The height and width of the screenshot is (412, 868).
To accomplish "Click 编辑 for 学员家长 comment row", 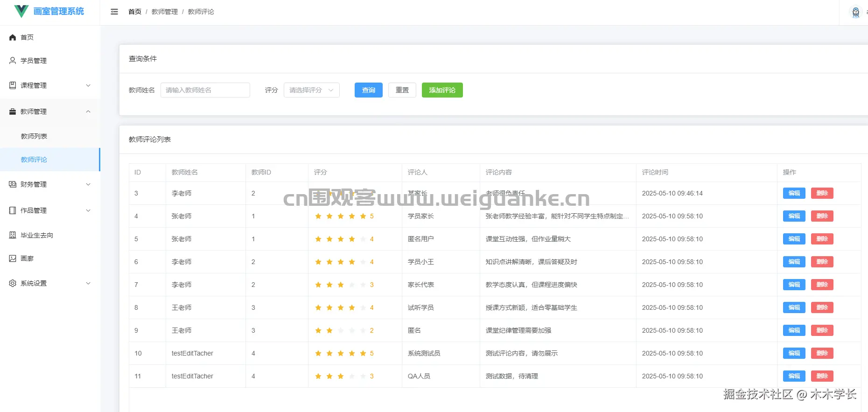I will point(794,216).
